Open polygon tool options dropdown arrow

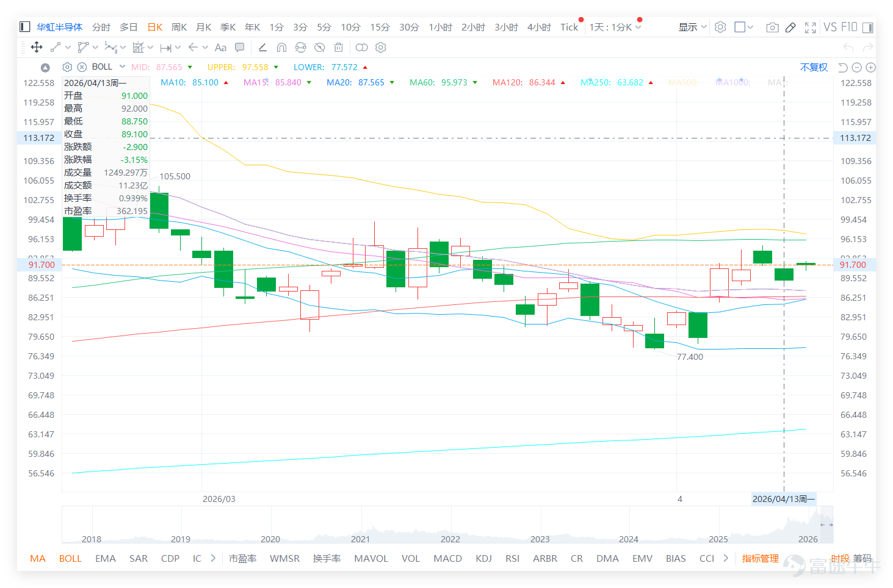(95, 47)
